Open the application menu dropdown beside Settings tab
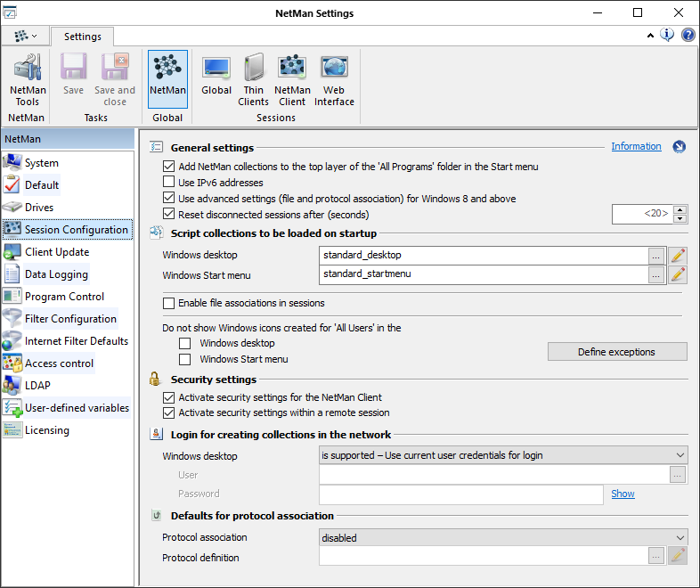Screen dimensions: 700x588 [25, 37]
